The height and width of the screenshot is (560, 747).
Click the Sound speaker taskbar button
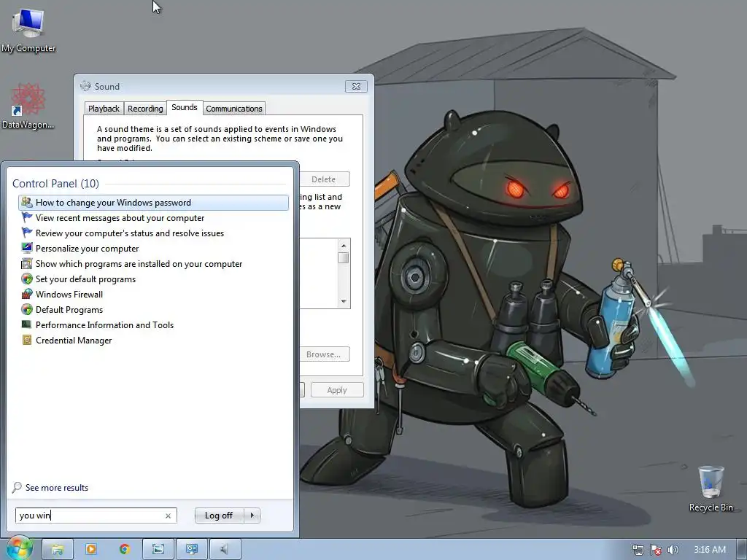coord(225,550)
